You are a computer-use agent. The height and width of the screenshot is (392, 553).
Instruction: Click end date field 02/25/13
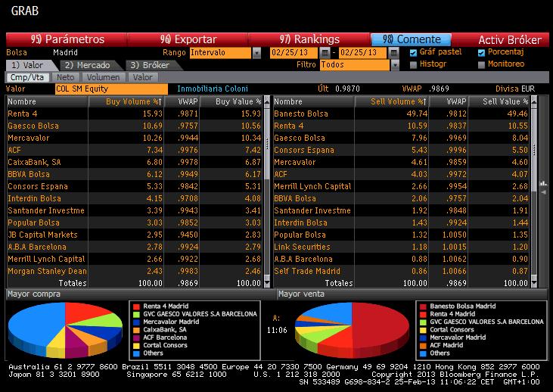(x=363, y=53)
